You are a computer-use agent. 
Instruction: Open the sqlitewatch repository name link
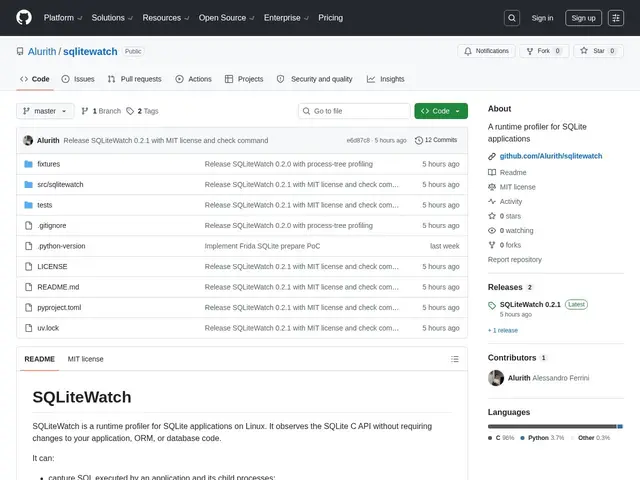[x=90, y=51]
